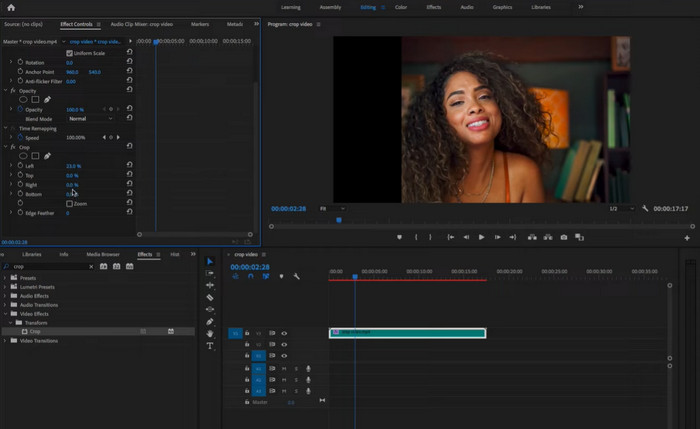Switch to the Graphics workspace

click(502, 7)
